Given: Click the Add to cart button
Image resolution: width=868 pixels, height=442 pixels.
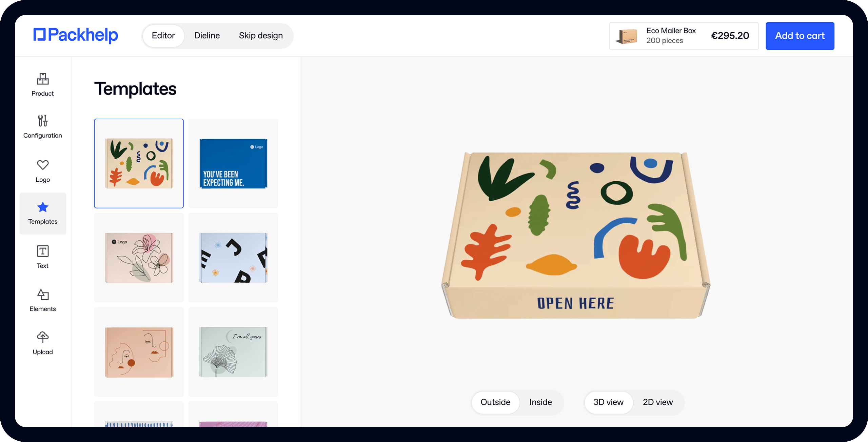Looking at the screenshot, I should click(x=800, y=36).
